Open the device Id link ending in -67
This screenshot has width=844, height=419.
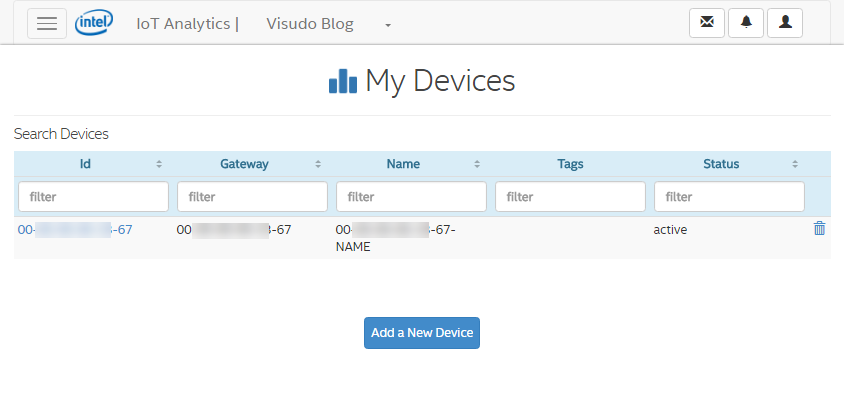coord(75,230)
